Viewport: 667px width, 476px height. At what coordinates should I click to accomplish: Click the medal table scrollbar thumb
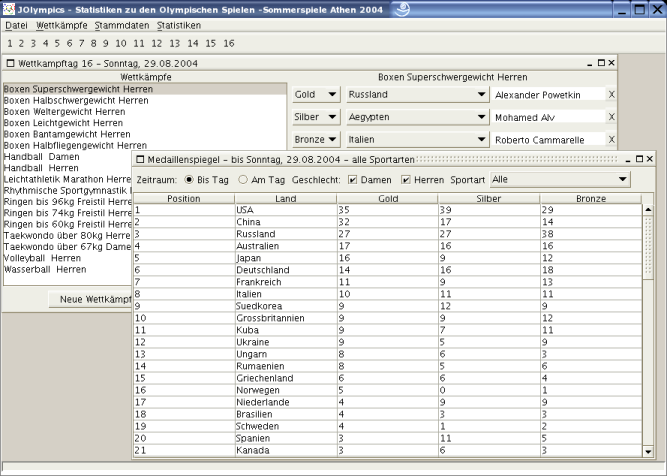click(648, 247)
